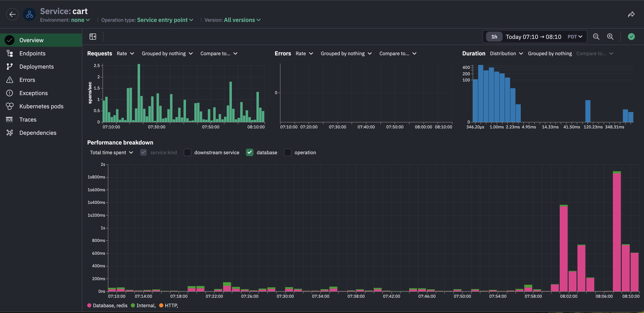Enable the operation checkbox
This screenshot has height=313, width=644.
287,153
